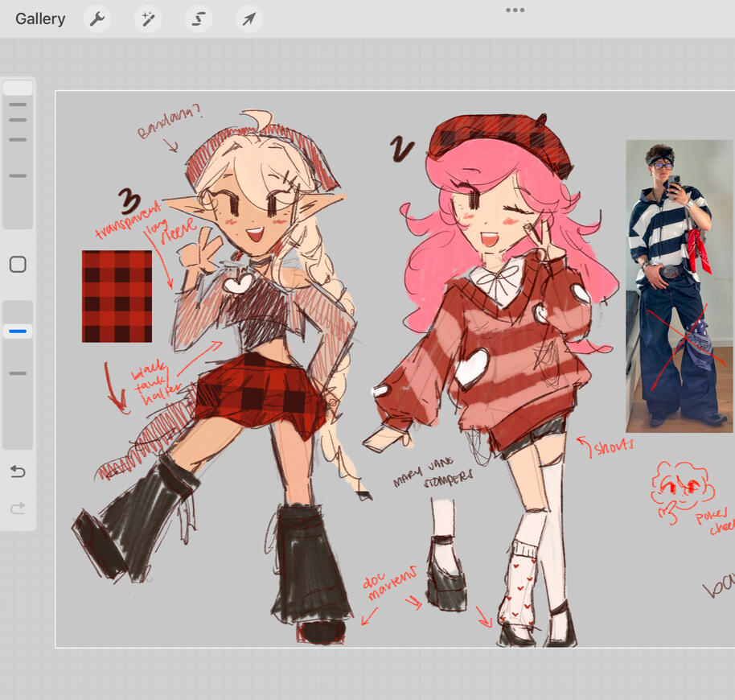This screenshot has width=735, height=700.
Task: Open the Actions wrench menu
Action: pos(97,19)
